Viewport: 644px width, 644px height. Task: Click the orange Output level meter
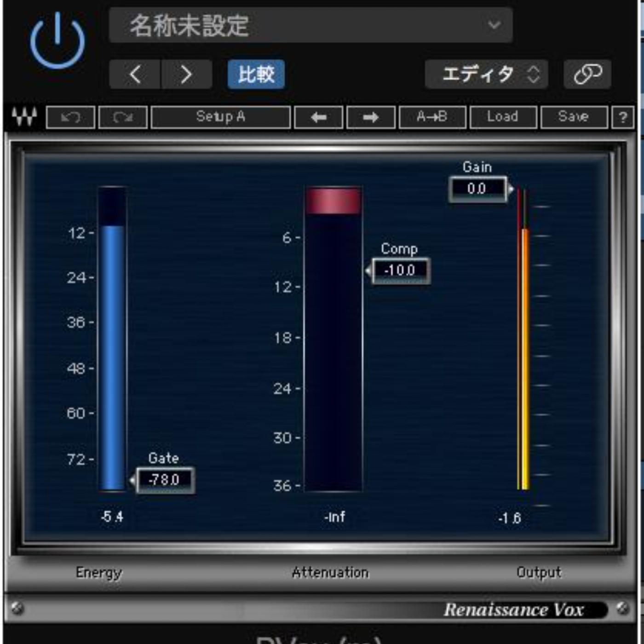tap(523, 339)
